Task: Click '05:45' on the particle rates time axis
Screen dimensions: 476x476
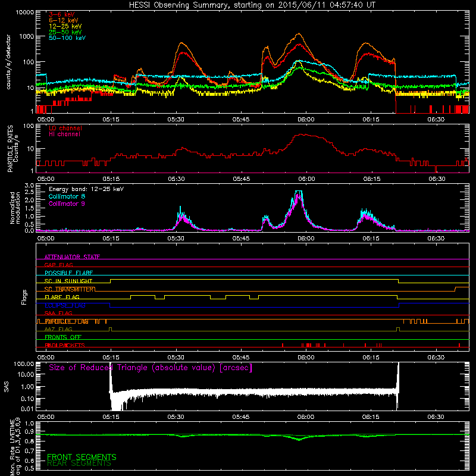Action: [x=242, y=179]
